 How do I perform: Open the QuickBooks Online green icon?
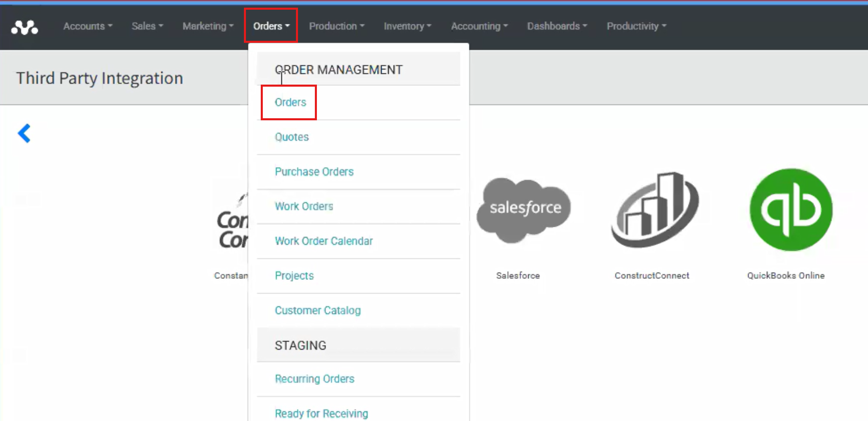pos(790,210)
